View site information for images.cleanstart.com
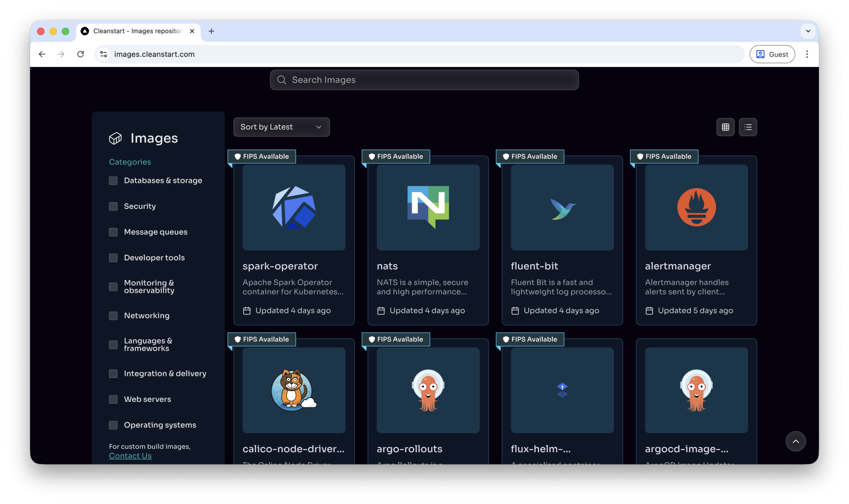The image size is (849, 504). [104, 54]
